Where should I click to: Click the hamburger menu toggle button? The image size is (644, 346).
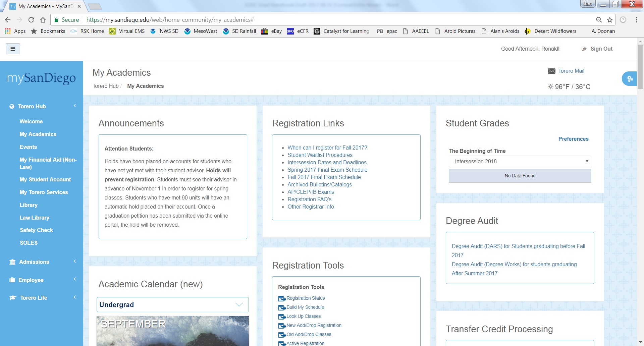tap(13, 49)
